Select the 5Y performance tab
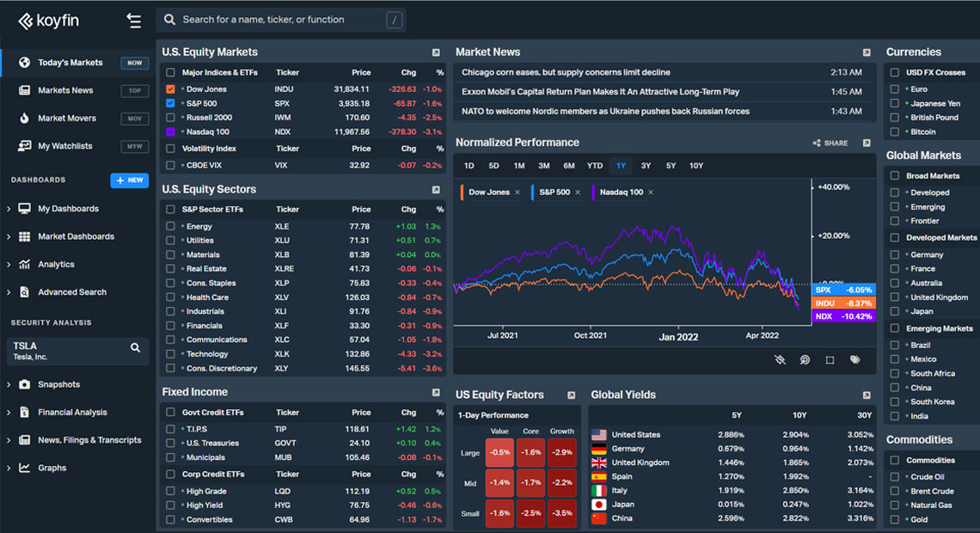Viewport: 980px width, 533px height. tap(670, 165)
